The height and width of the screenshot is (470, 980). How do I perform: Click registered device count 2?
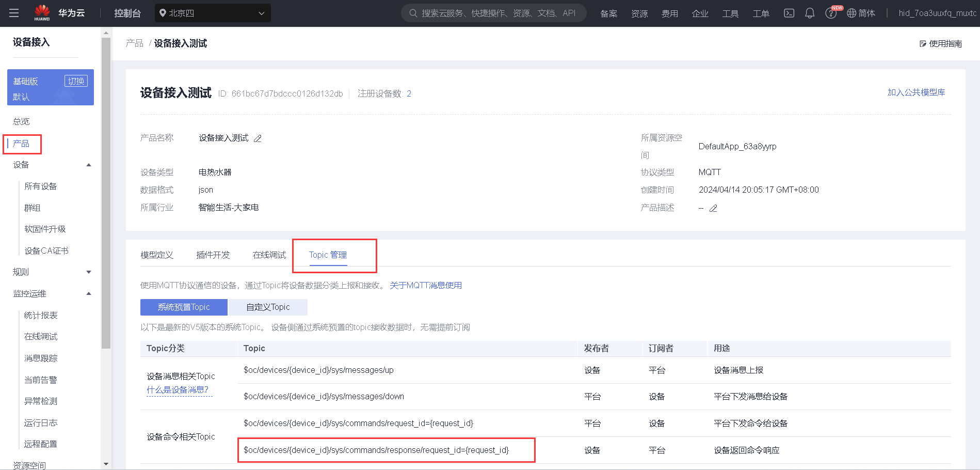409,93
